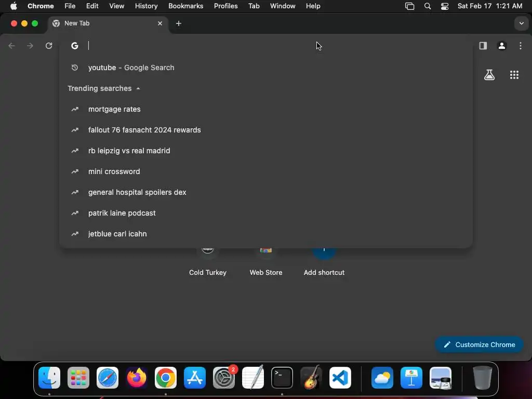Image resolution: width=532 pixels, height=399 pixels.
Task: Open the Cold Turkey shortcut
Action: coord(208,262)
